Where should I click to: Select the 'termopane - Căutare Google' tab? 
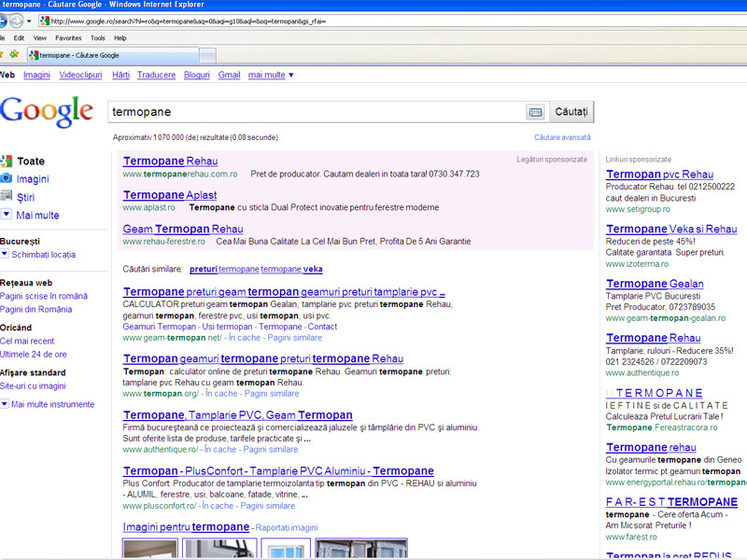click(112, 55)
